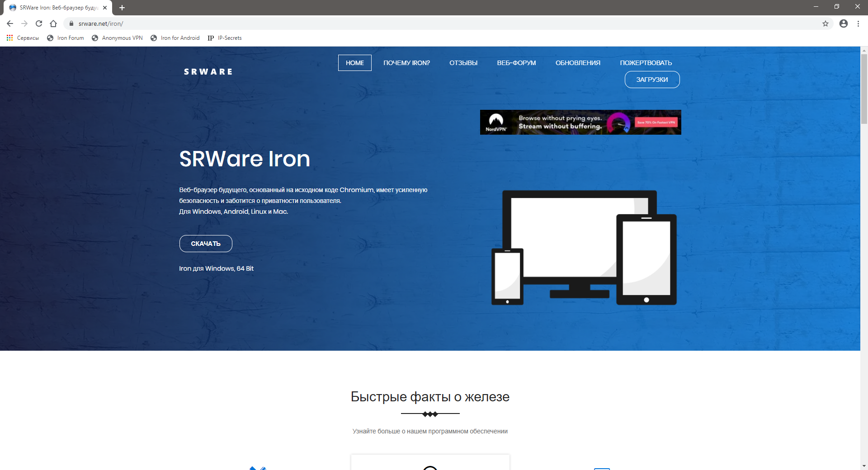Reload the page with the refresh icon
Image resolution: width=868 pixels, height=470 pixels.
(39, 23)
